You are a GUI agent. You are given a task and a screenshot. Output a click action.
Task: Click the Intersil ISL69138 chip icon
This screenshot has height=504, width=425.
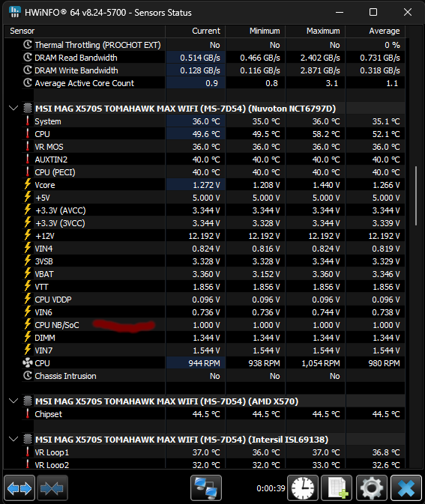[x=28, y=440]
